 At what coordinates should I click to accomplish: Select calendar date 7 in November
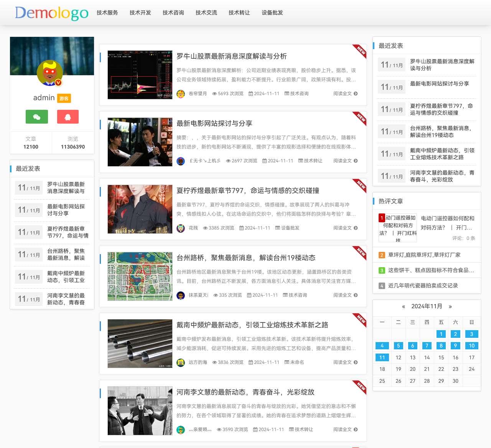(x=427, y=346)
